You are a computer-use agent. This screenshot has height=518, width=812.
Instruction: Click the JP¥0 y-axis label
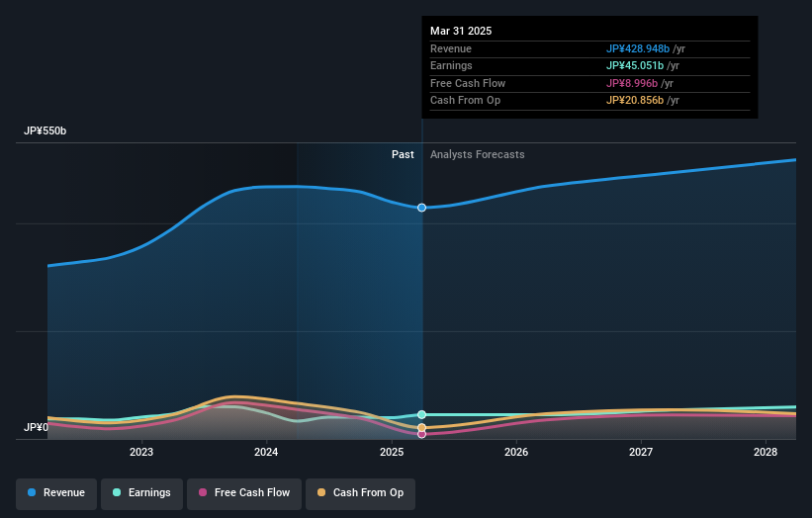[x=36, y=427]
